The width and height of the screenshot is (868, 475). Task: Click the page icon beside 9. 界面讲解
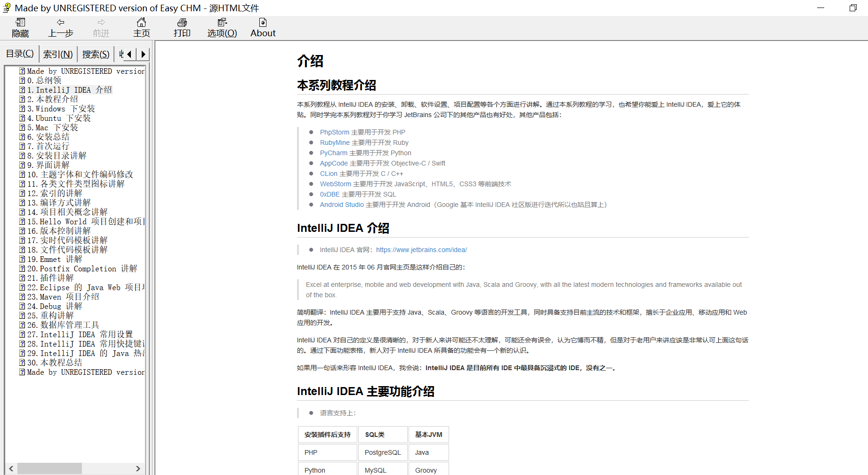coord(22,165)
